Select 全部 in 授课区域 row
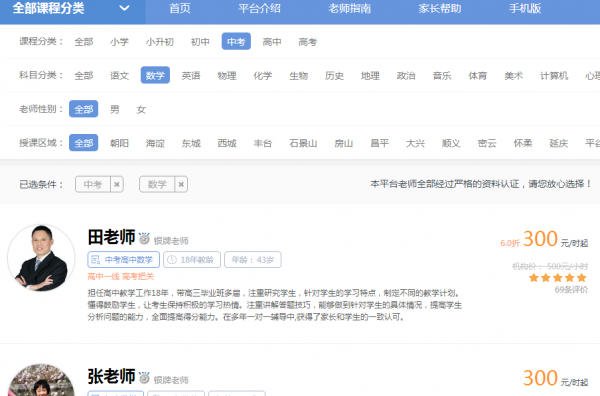The height and width of the screenshot is (396, 600). (x=84, y=143)
